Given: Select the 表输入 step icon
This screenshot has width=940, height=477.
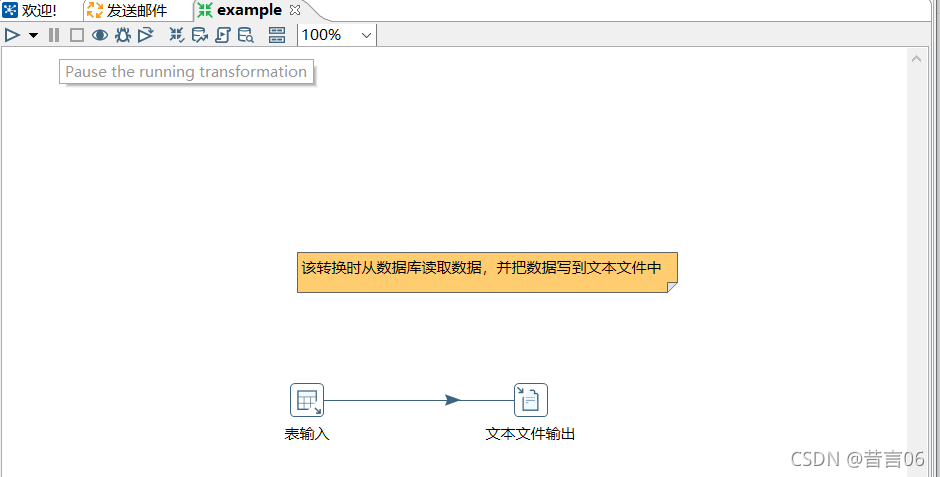Looking at the screenshot, I should [307, 400].
